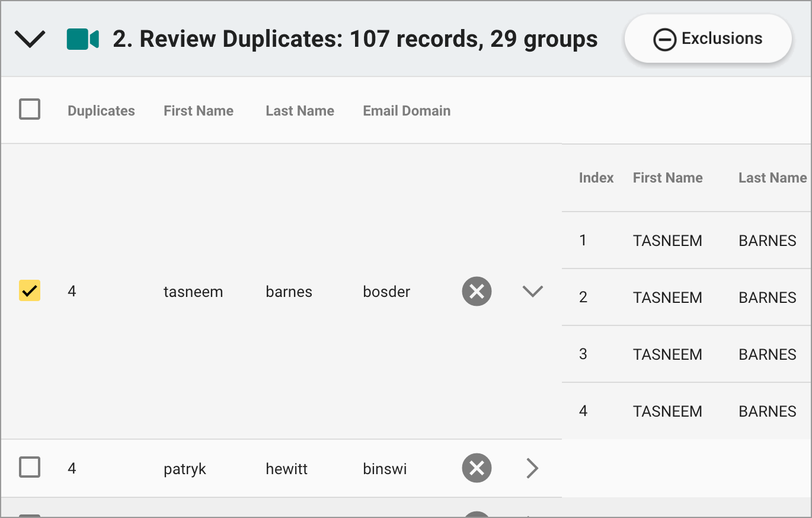Viewport: 812px width, 518px height.
Task: Click the "patryk" first name cell
Action: click(185, 469)
